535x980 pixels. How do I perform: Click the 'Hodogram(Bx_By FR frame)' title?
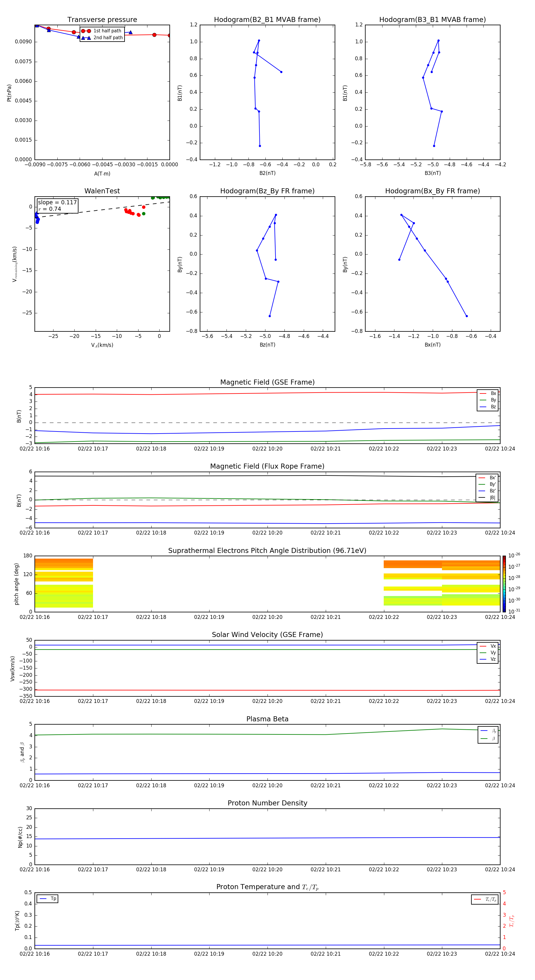(x=432, y=191)
